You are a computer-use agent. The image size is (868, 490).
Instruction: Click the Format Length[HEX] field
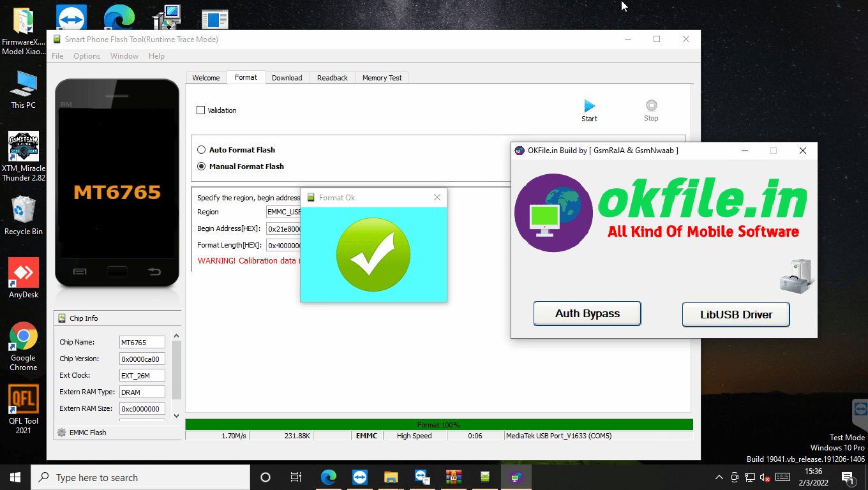coord(283,245)
